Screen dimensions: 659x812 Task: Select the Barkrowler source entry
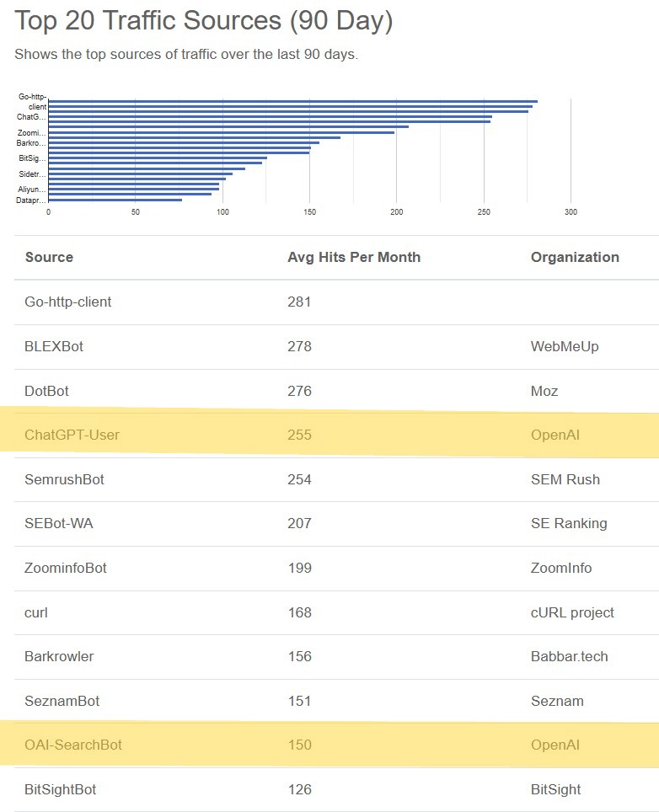point(59,656)
